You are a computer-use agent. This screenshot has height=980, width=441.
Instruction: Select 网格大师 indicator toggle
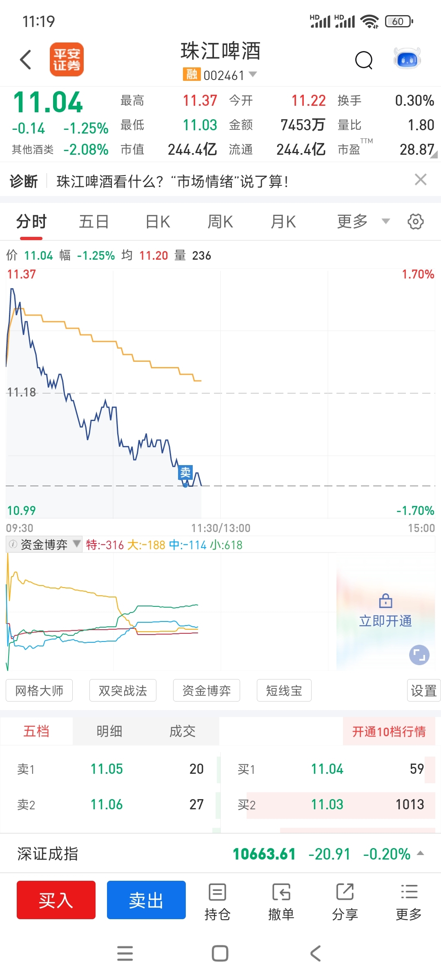pyautogui.click(x=39, y=690)
